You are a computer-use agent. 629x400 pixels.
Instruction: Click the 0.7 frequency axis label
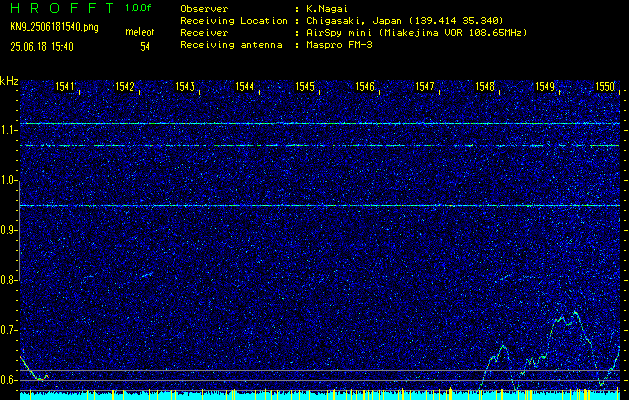tap(8, 330)
